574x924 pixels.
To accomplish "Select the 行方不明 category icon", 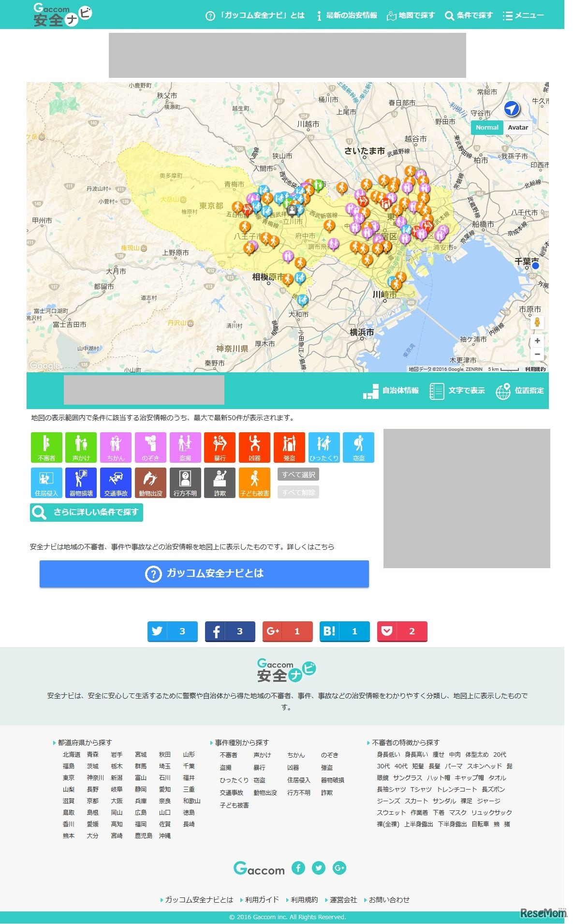I will (185, 483).
